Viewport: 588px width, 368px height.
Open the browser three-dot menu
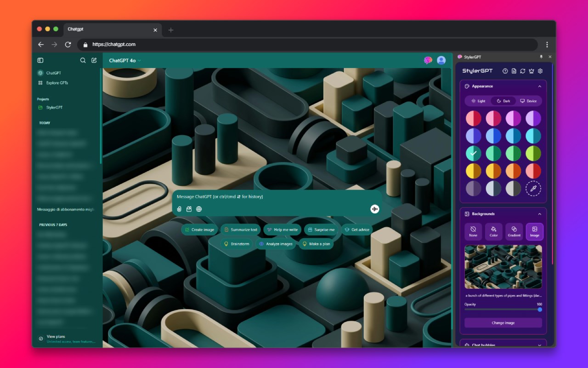[547, 45]
